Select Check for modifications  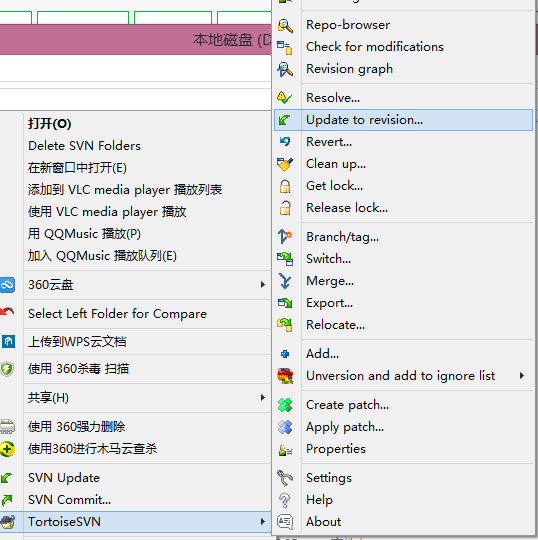(x=403, y=47)
